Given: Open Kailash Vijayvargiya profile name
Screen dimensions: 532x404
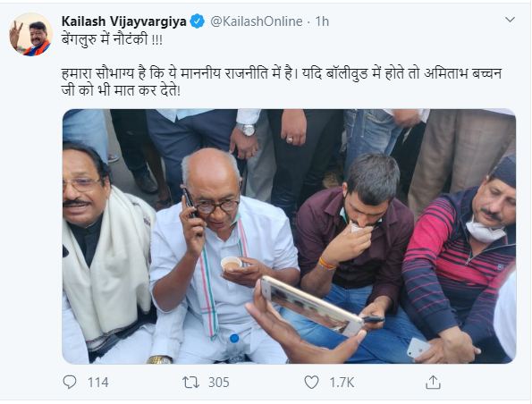Looking at the screenshot, I should tap(124, 21).
